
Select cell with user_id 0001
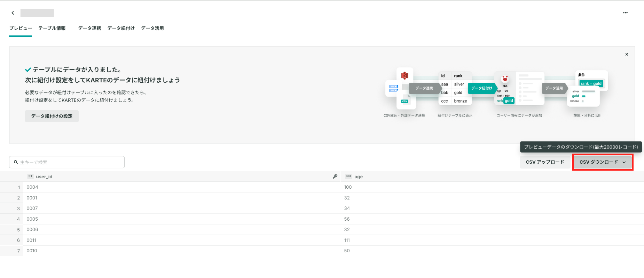pyautogui.click(x=182, y=198)
